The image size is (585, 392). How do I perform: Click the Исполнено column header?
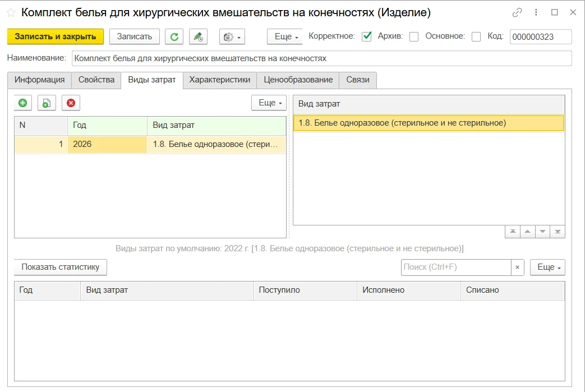pyautogui.click(x=408, y=290)
